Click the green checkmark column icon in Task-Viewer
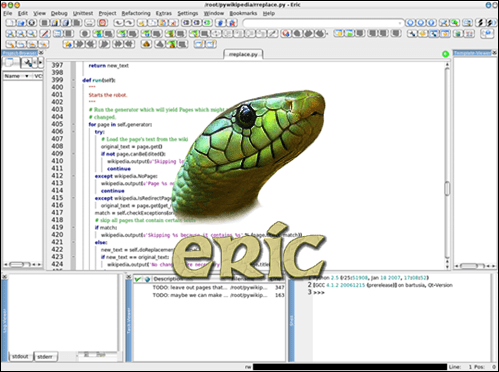 137,279
